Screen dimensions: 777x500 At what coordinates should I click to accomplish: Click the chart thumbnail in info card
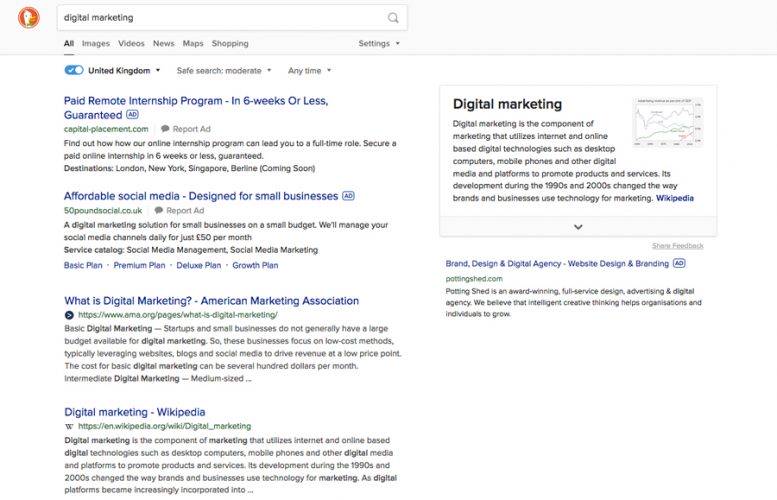pyautogui.click(x=667, y=122)
